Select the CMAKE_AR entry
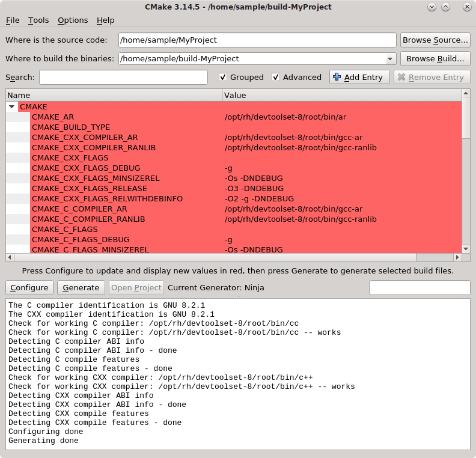This screenshot has height=458, width=476. coord(53,117)
